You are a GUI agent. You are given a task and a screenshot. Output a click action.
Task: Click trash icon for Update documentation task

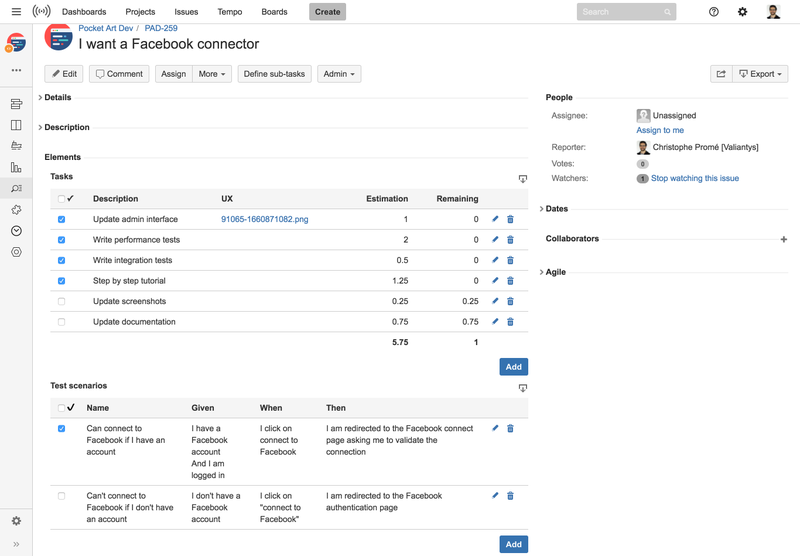tap(510, 322)
